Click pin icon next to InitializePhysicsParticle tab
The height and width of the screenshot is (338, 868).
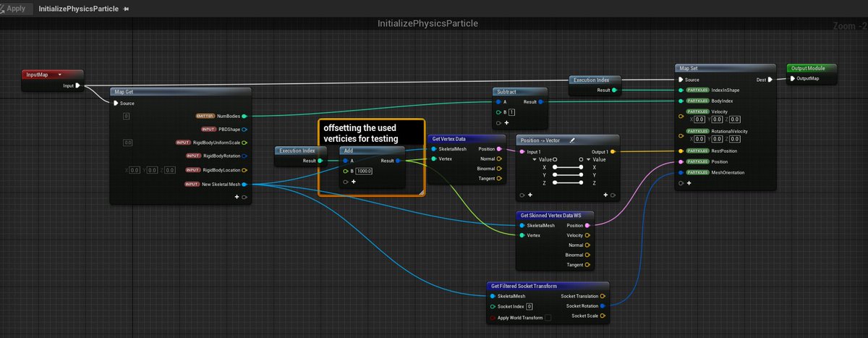click(127, 9)
